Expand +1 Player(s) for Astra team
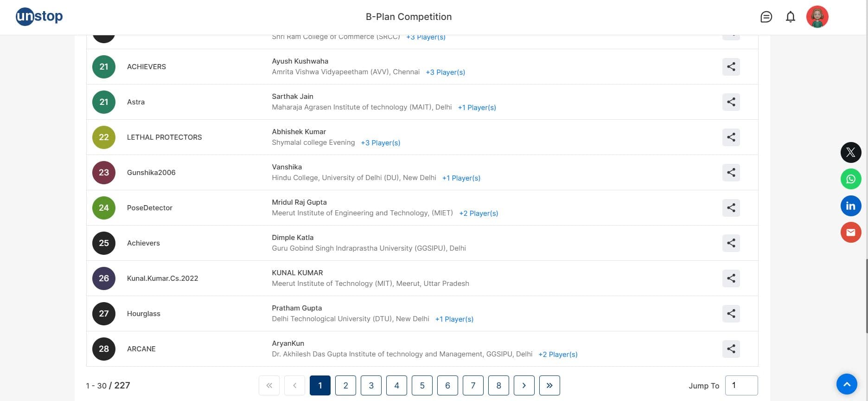 point(477,108)
